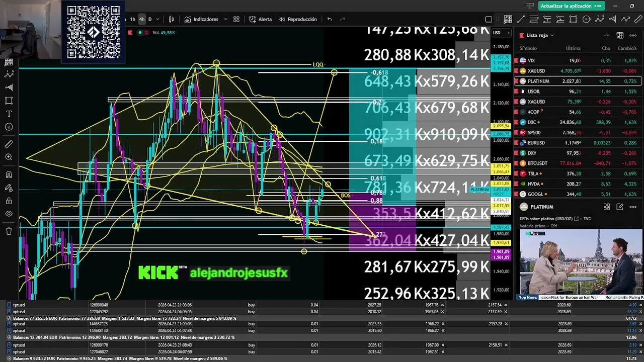The height and width of the screenshot is (362, 644).
Task: Select TSLA in the watchlist
Action: click(578, 173)
